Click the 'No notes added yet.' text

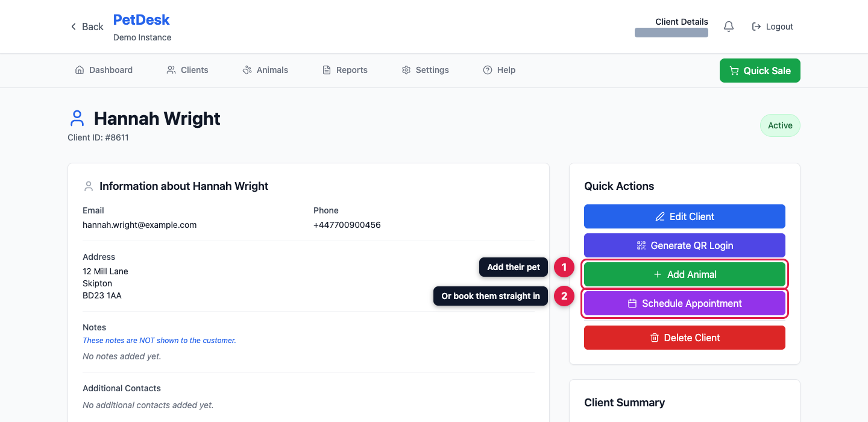click(x=122, y=356)
